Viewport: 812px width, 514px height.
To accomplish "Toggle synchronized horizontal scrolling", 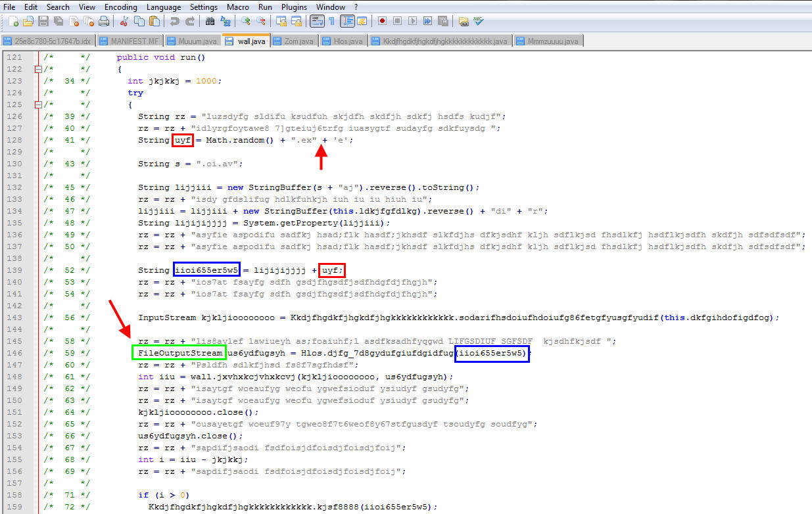I will (296, 21).
